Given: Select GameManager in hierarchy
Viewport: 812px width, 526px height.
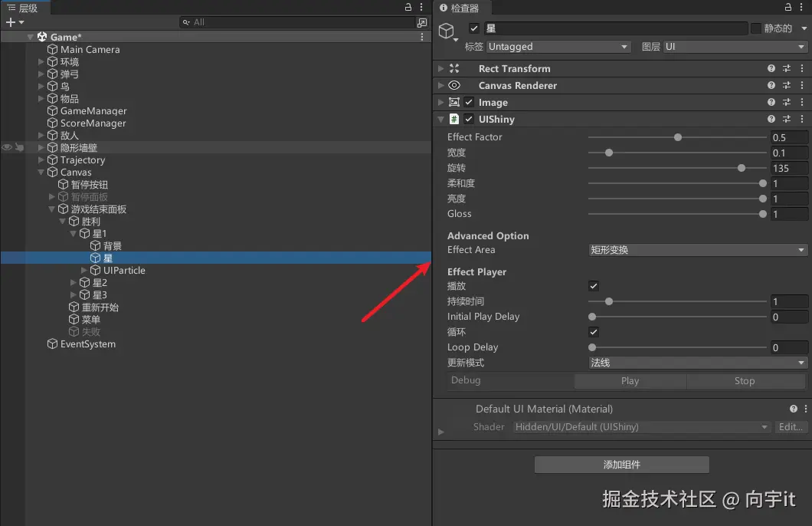Looking at the screenshot, I should (93, 111).
